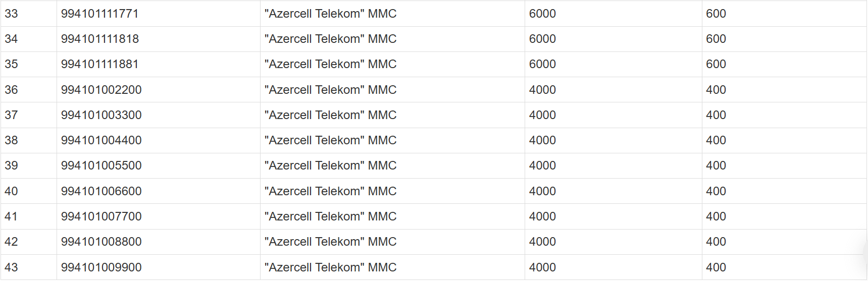
Task: Click phone number 994101005500
Action: click(101, 165)
